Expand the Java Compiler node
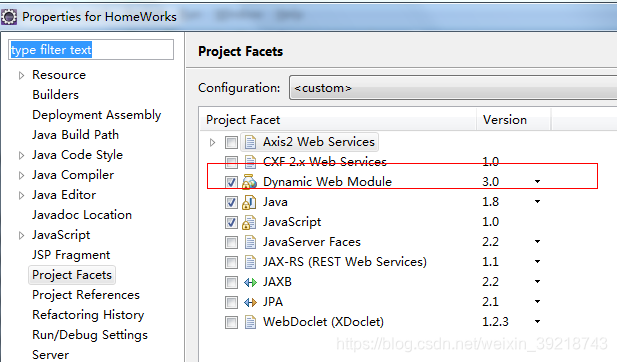Image resolution: width=617 pixels, height=362 pixels. [x=21, y=175]
